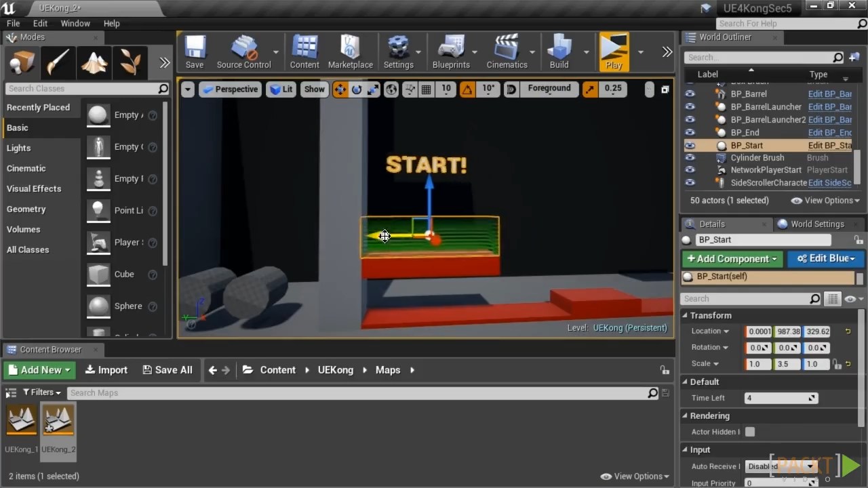Expand more modes with double chevron
Viewport: 868px width, 488px height.
click(x=165, y=63)
